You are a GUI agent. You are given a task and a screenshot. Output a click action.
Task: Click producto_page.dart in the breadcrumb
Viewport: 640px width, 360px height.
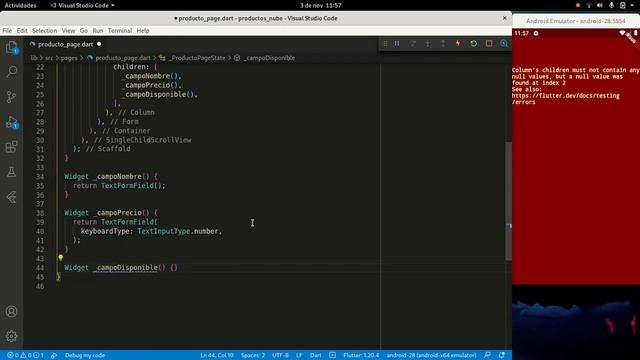click(x=123, y=58)
